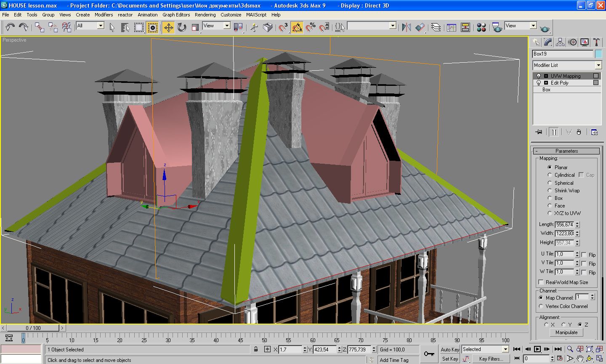Open the selection filter All dropdown
The image size is (606, 364).
point(101,26)
